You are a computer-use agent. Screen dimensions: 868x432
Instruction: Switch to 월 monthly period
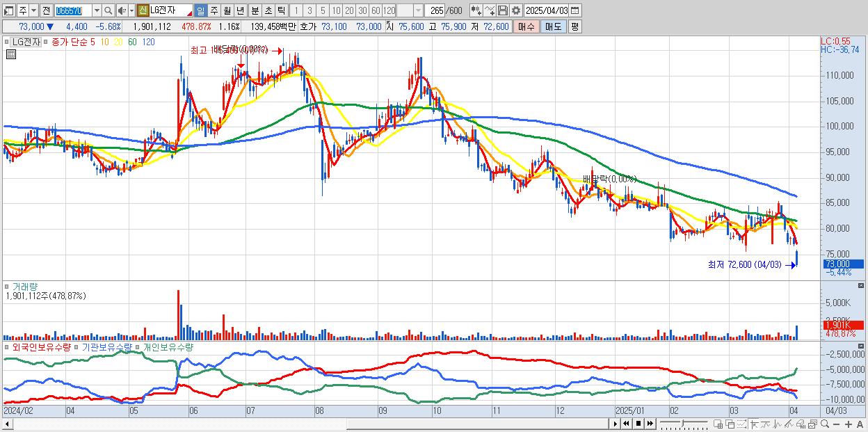pos(227,10)
